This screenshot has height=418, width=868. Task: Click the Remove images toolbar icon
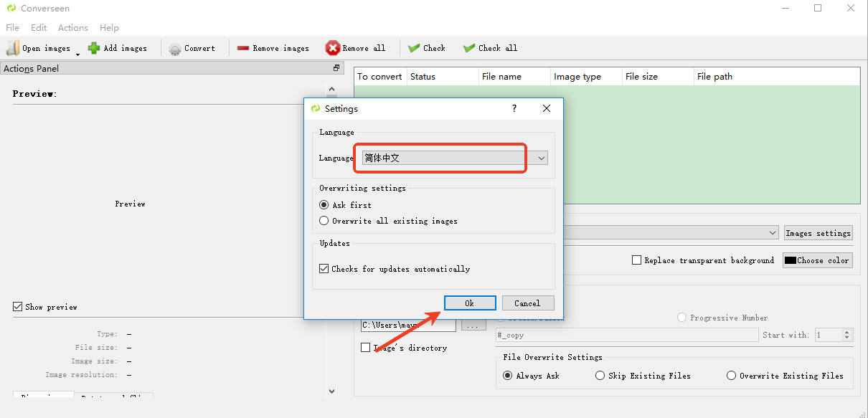pyautogui.click(x=243, y=48)
